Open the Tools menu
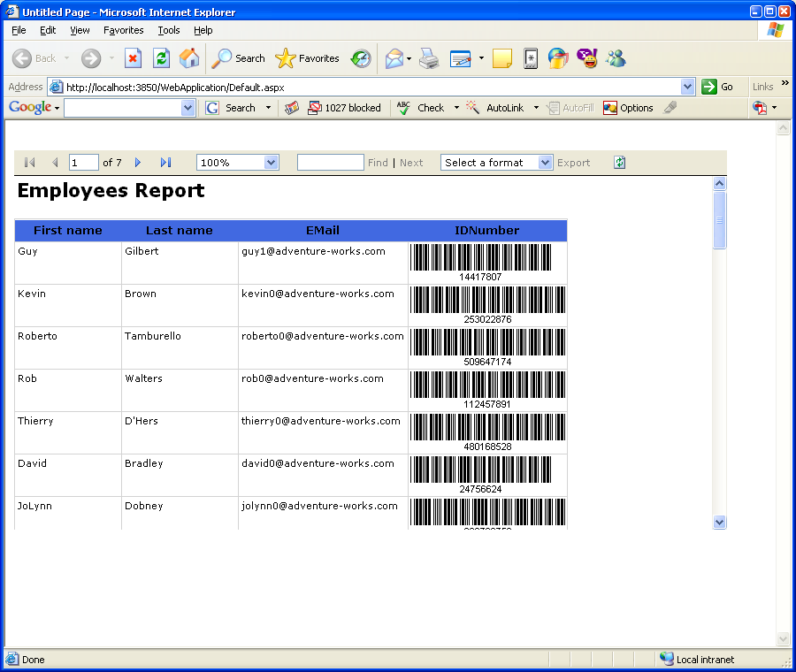Screen dimensions: 796x672 coord(168,30)
